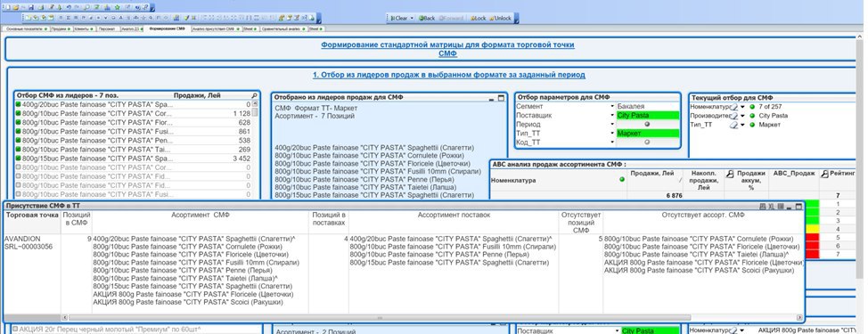Click the Undo arrow toolbar icon
The image size is (868, 334).
pos(69,7)
